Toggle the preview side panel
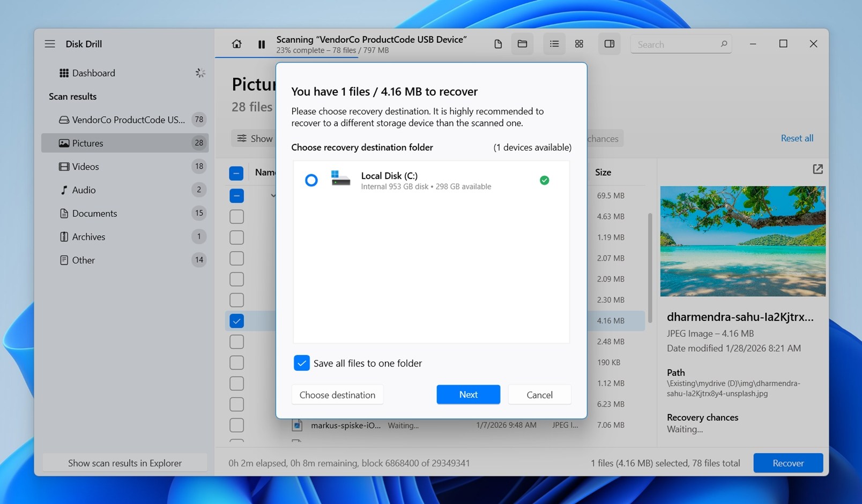 tap(610, 44)
